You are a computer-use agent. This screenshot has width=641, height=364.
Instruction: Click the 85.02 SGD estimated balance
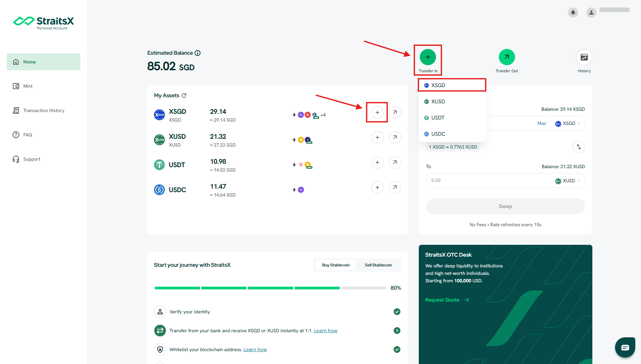(171, 66)
